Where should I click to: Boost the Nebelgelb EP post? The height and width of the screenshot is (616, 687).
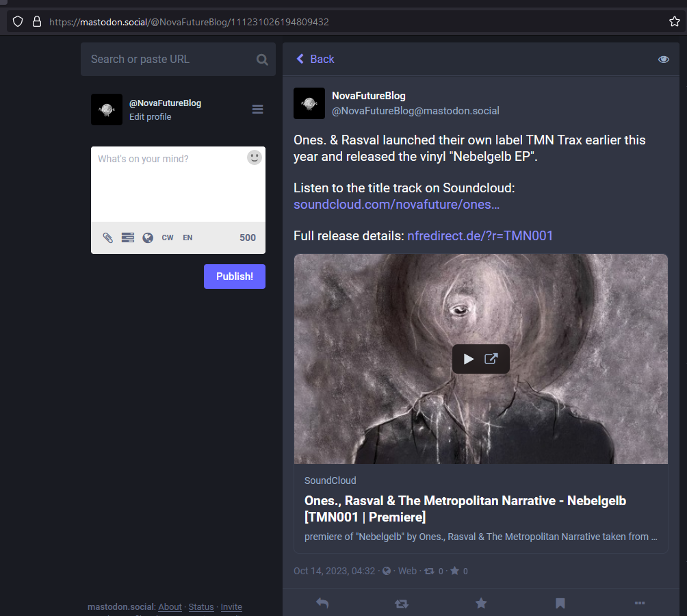click(x=402, y=603)
